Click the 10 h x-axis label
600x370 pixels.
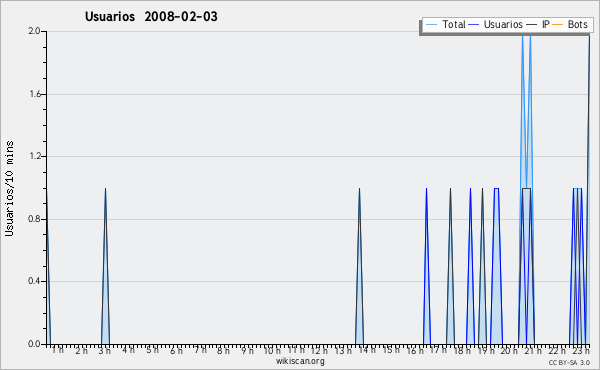pos(272,350)
